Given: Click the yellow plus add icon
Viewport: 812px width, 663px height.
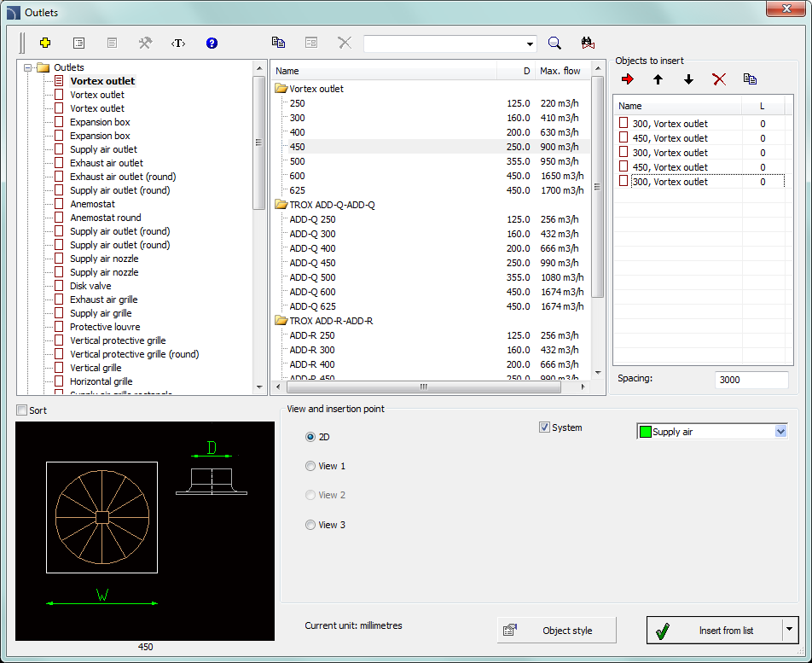Looking at the screenshot, I should (x=46, y=43).
